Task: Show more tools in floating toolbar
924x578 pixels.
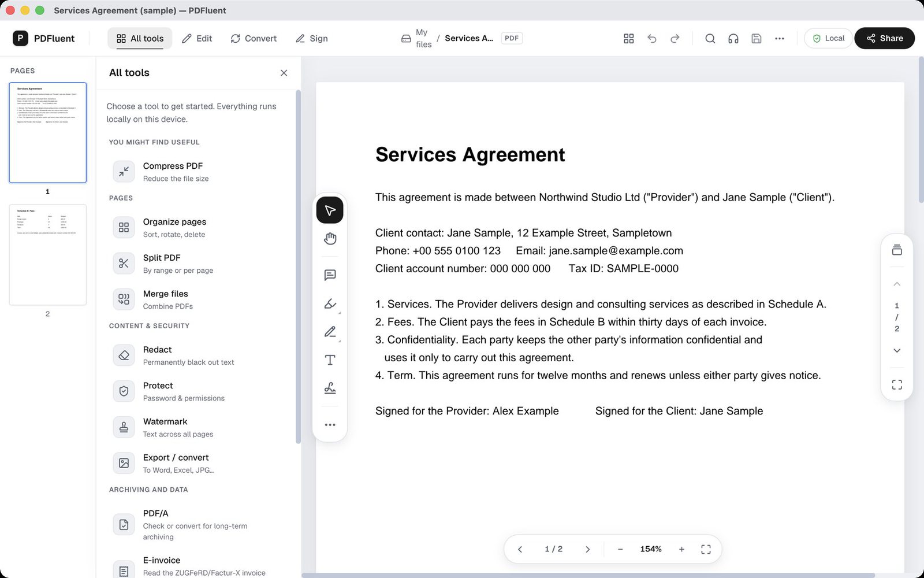Action: pos(330,425)
